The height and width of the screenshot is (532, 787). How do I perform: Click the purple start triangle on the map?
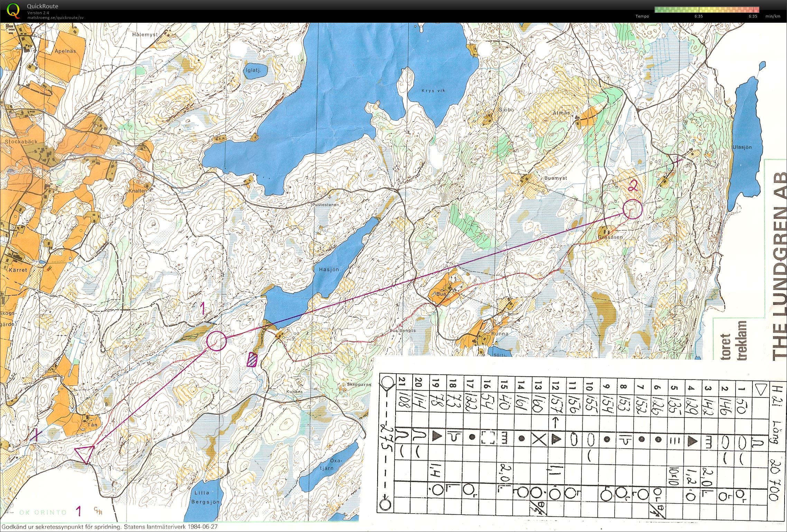85,454
